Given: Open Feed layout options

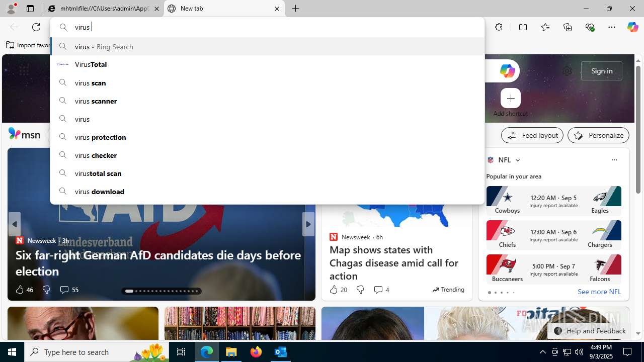Looking at the screenshot, I should tap(532, 135).
